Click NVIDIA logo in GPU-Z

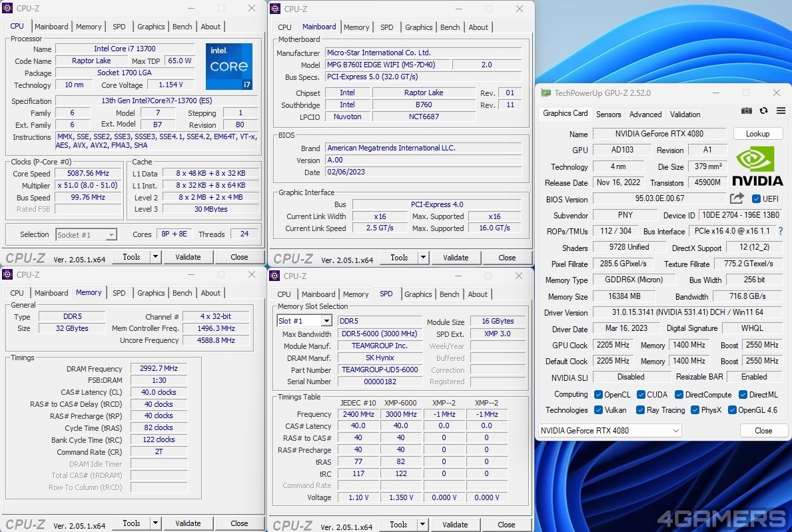pyautogui.click(x=757, y=166)
